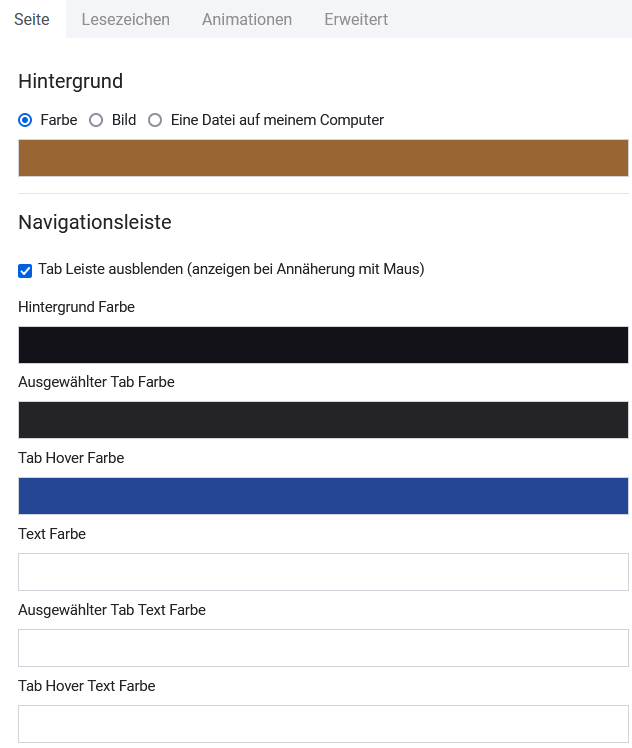Switch to the Lesezeichen tab
The image size is (632, 748).
click(x=125, y=19)
